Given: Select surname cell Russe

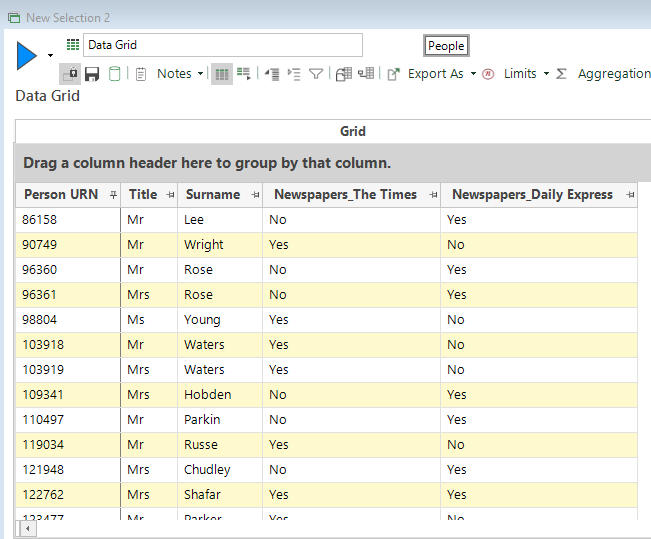Looking at the screenshot, I should pyautogui.click(x=220, y=445).
